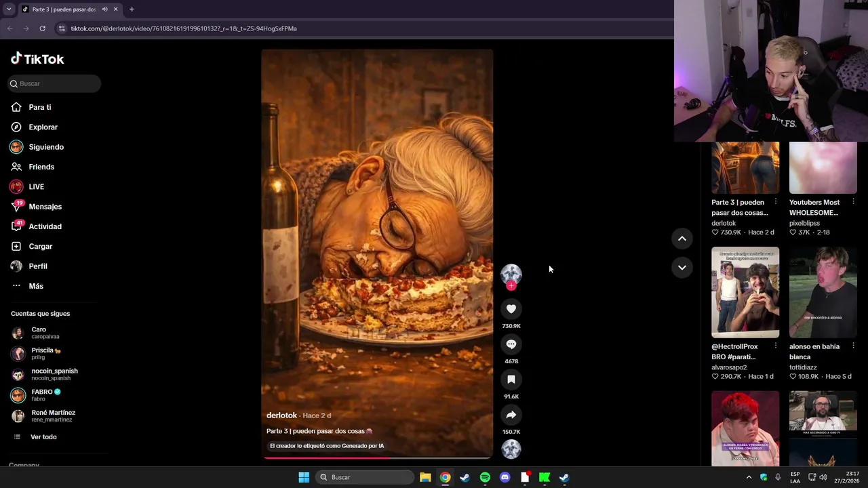
Task: Open Spotify from the taskbar
Action: point(485,477)
